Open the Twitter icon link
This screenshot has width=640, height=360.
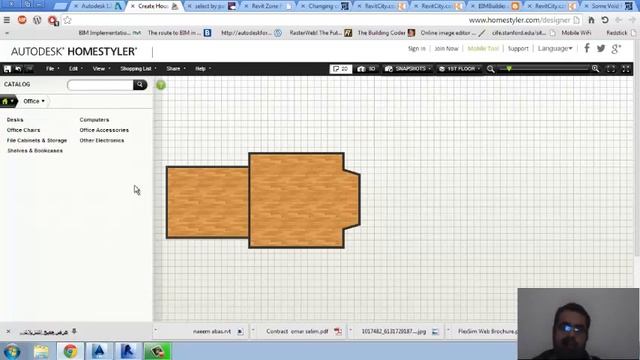point(601,48)
